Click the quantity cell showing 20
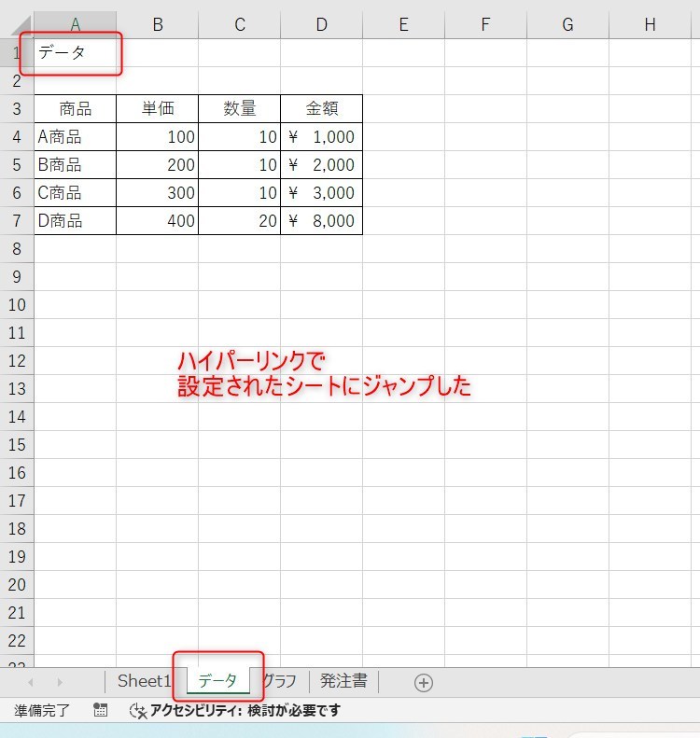This screenshot has height=738, width=700. point(239,221)
